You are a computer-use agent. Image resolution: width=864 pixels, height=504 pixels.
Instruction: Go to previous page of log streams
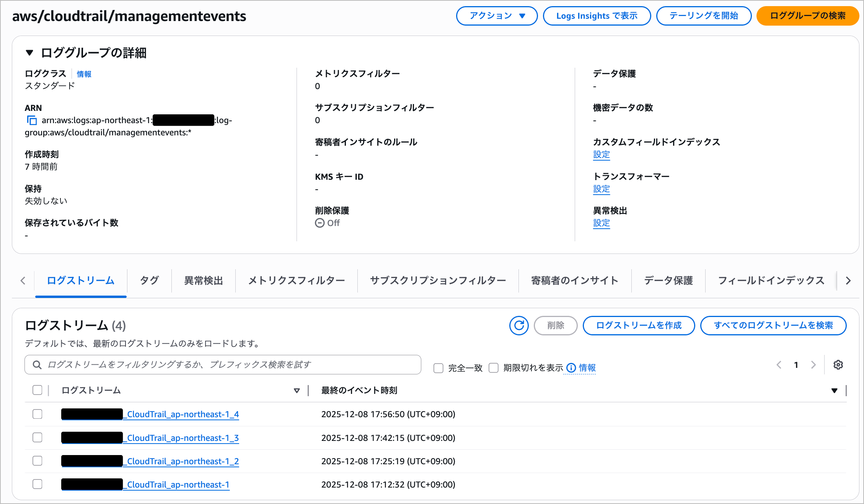coord(779,365)
